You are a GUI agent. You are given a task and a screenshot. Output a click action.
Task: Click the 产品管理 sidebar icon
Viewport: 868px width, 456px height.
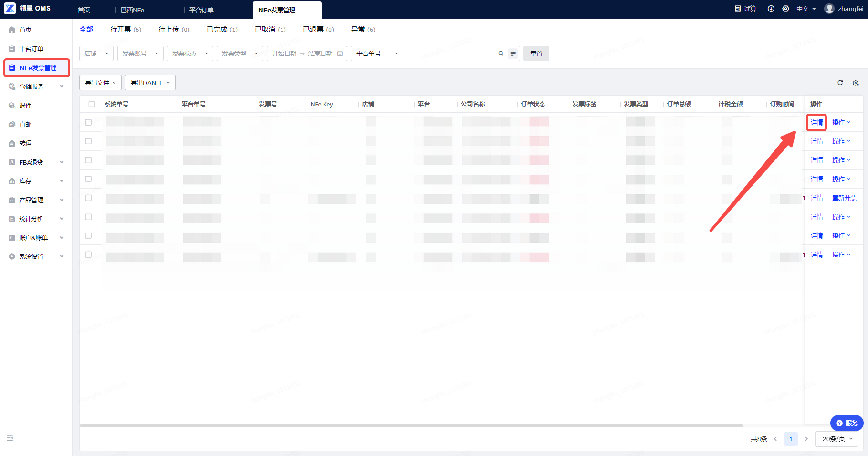click(12, 200)
